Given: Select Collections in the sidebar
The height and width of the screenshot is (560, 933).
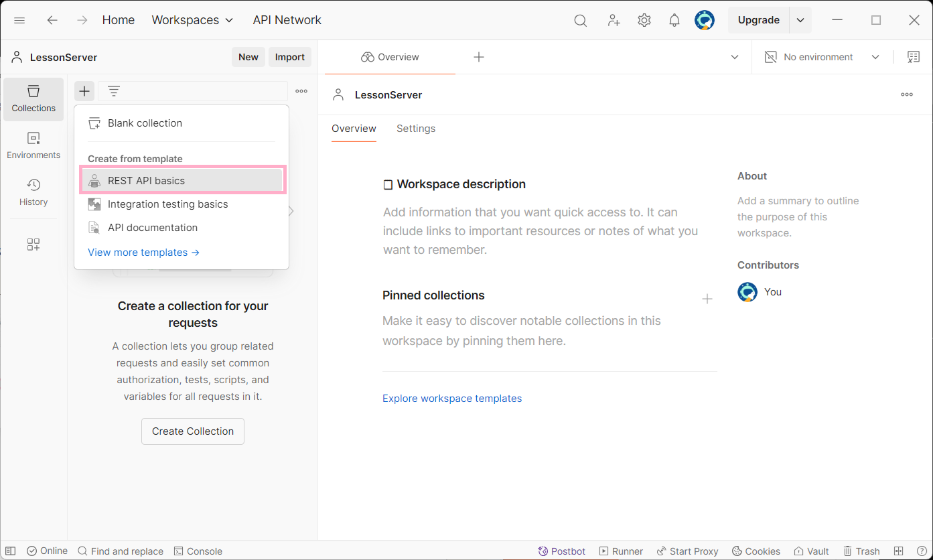Looking at the screenshot, I should pos(33,99).
